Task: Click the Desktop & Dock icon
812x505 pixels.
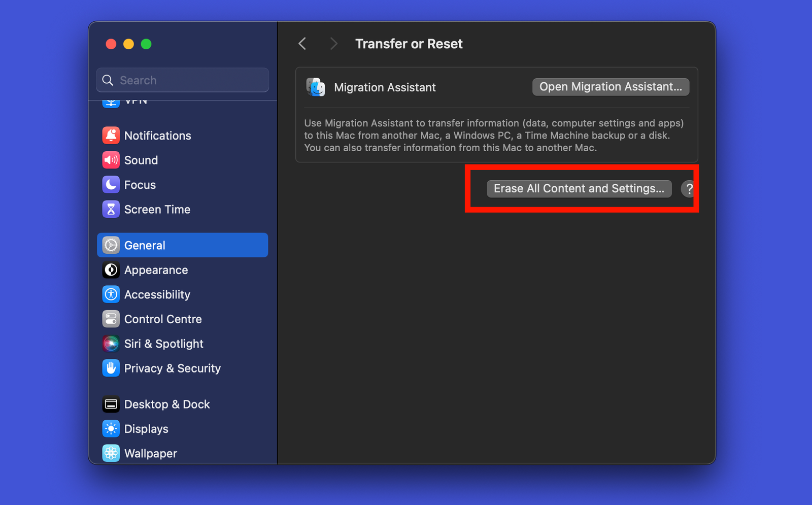Action: click(111, 405)
